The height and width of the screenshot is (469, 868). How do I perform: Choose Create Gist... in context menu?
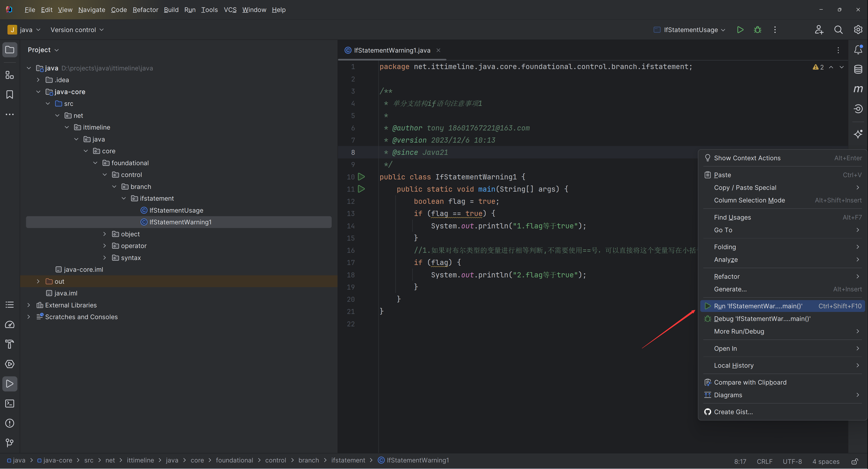tap(782, 412)
